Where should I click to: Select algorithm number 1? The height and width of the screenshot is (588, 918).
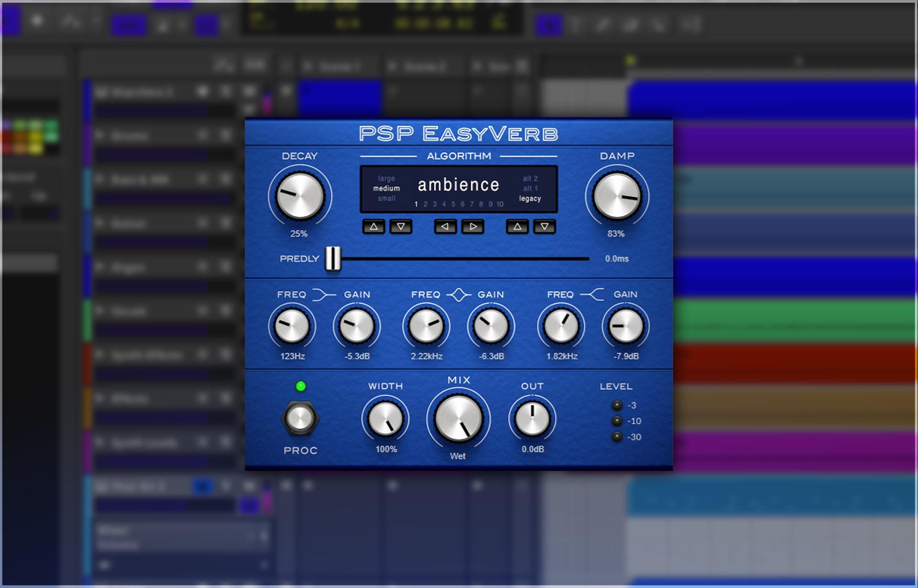[x=416, y=204]
